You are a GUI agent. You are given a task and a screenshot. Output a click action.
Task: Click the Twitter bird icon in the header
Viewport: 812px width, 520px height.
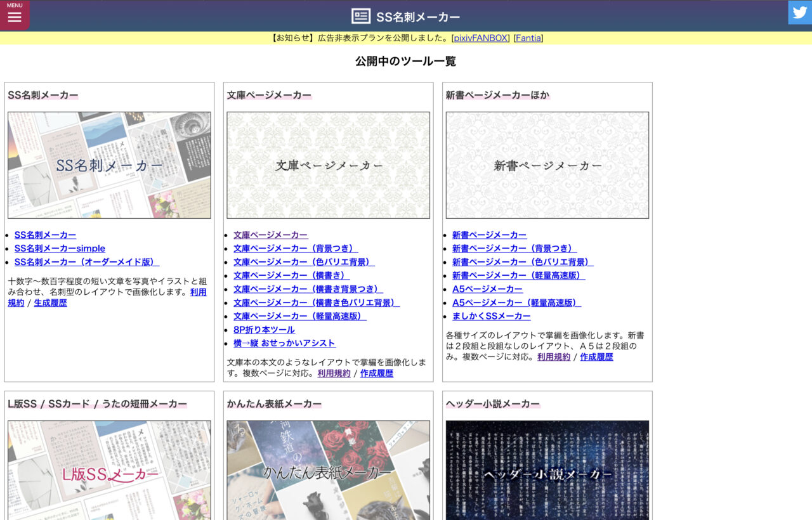800,12
